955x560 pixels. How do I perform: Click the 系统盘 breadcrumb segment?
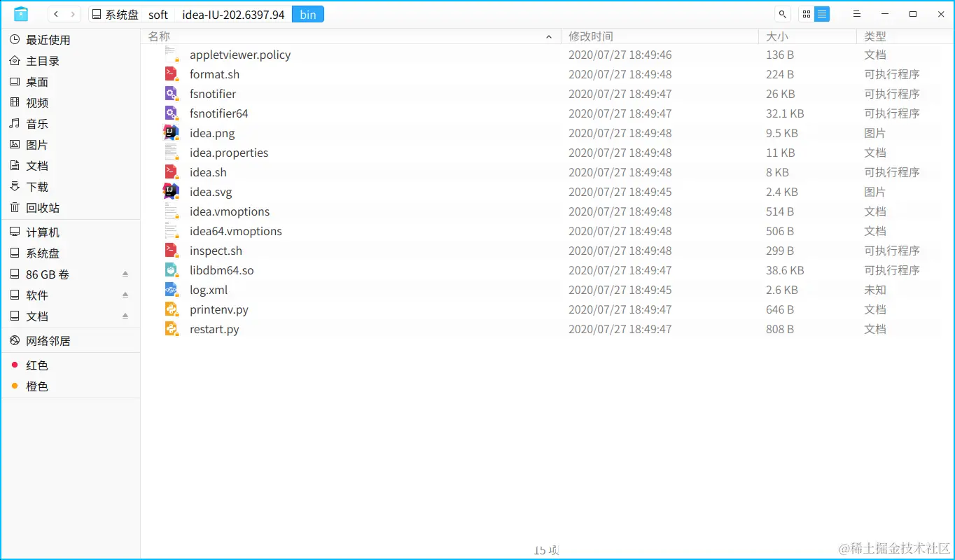point(115,15)
